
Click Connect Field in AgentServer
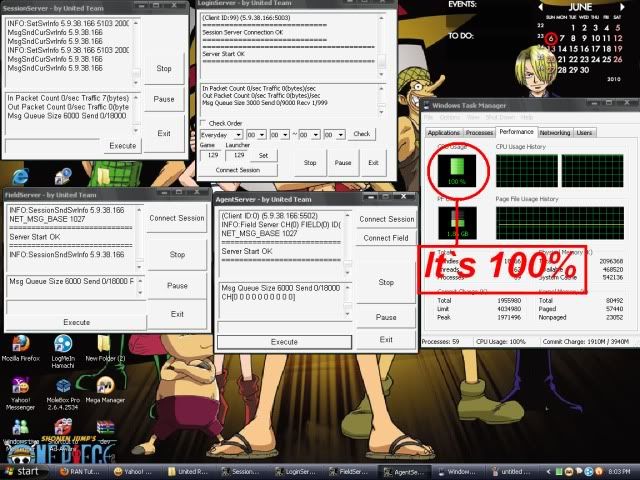pyautogui.click(x=386, y=238)
